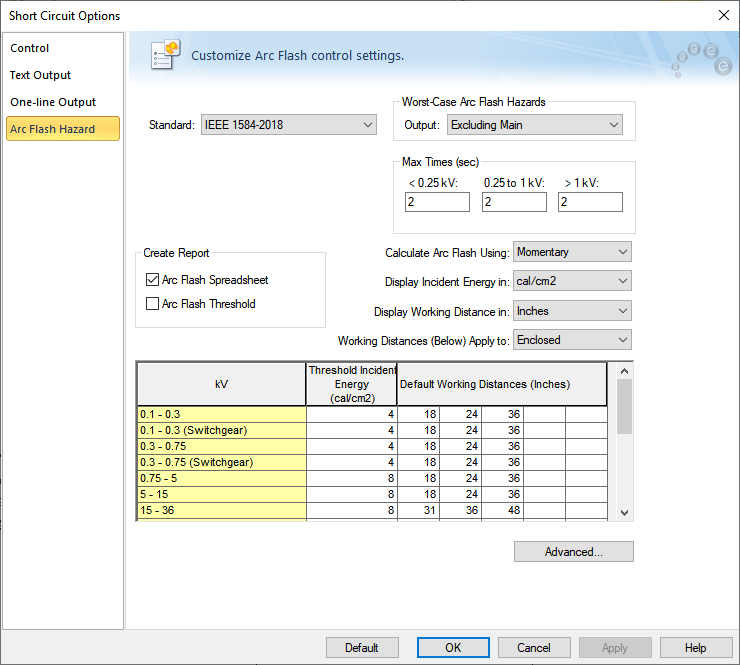This screenshot has height=665, width=740.
Task: Expand Working Distances Apply to dropdown
Action: [x=572, y=340]
